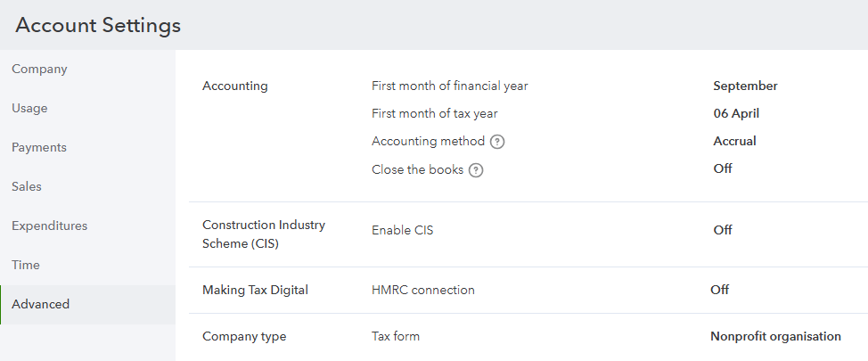Click the Close the books help icon
Image resolution: width=868 pixels, height=361 pixels.
476,170
